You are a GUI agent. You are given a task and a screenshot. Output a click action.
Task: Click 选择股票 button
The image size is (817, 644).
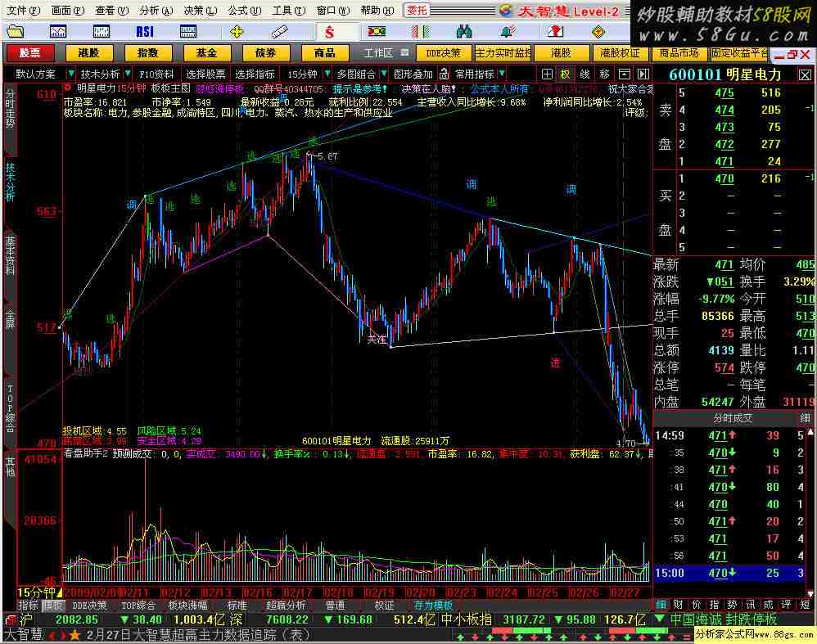tap(205, 74)
